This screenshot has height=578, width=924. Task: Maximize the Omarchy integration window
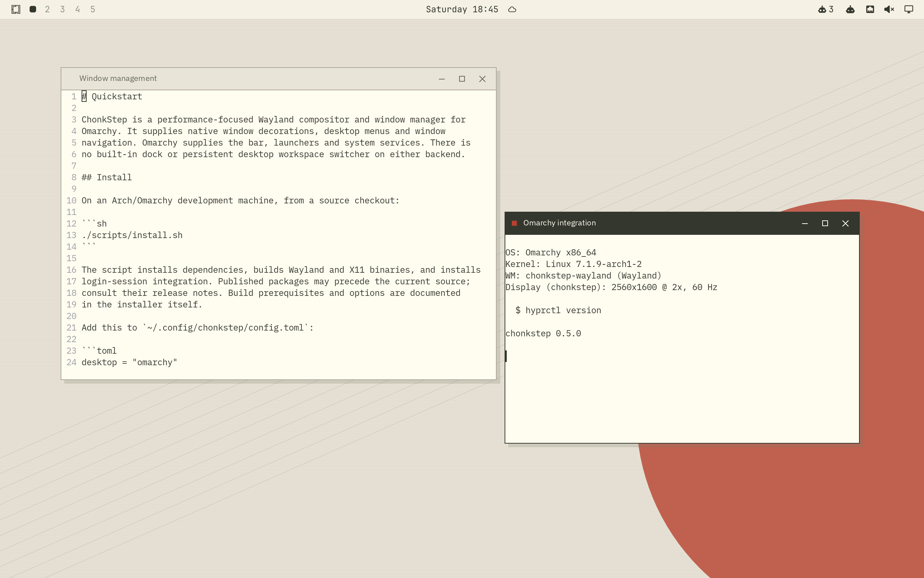tap(825, 223)
